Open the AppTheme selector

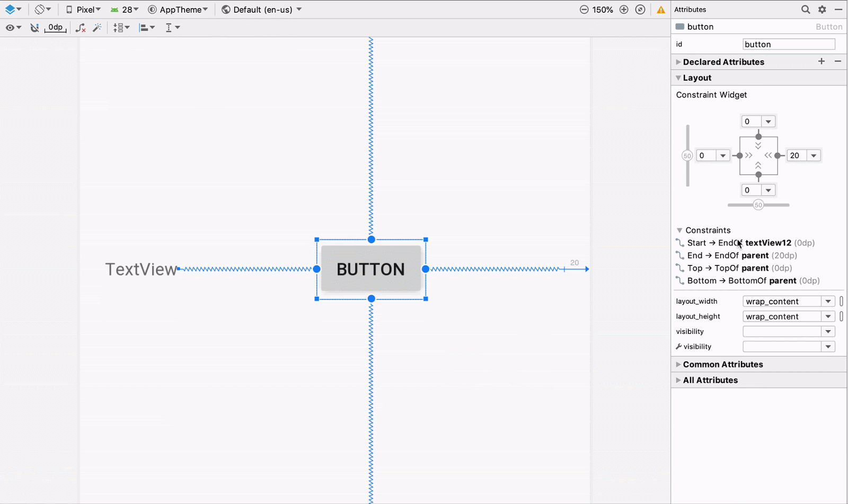[x=178, y=10]
